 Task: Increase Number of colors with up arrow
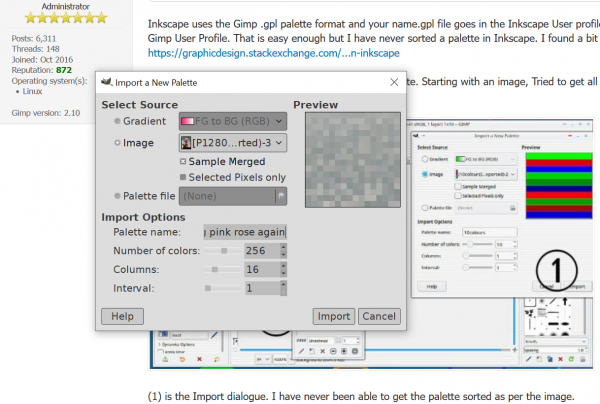(x=283, y=247)
